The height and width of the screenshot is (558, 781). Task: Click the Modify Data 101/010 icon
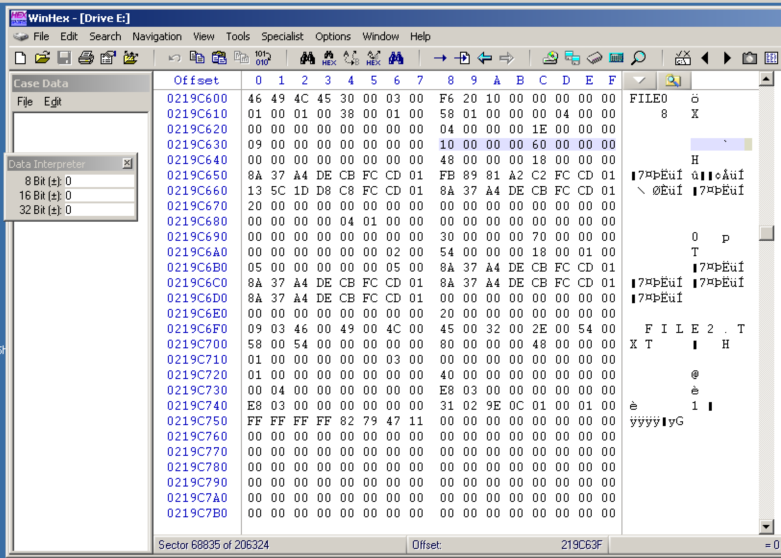tap(263, 58)
